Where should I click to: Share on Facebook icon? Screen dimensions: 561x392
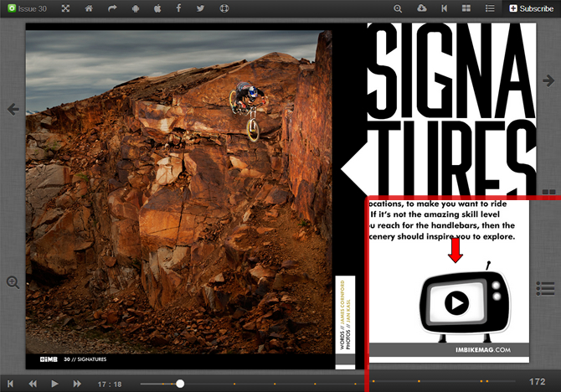pyautogui.click(x=178, y=8)
